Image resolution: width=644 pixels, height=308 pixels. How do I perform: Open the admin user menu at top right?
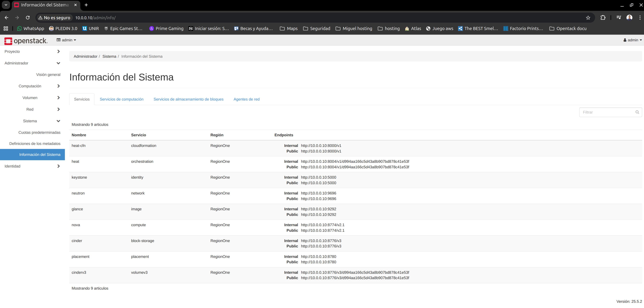point(633,40)
